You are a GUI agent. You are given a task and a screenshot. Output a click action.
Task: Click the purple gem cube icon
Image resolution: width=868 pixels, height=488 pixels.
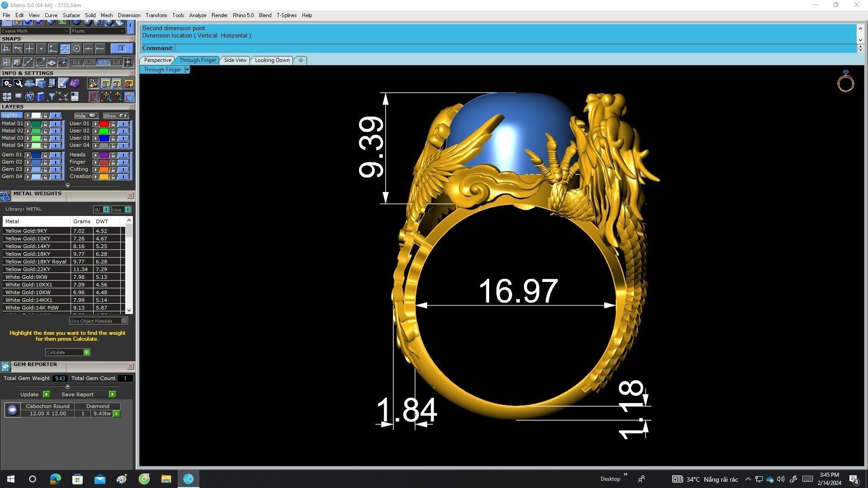75,83
